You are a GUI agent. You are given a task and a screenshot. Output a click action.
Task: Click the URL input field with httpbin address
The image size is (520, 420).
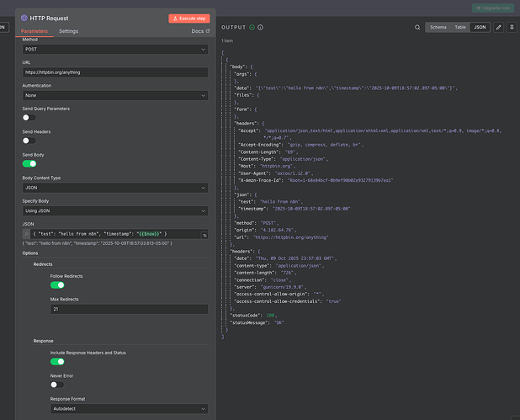(x=114, y=72)
